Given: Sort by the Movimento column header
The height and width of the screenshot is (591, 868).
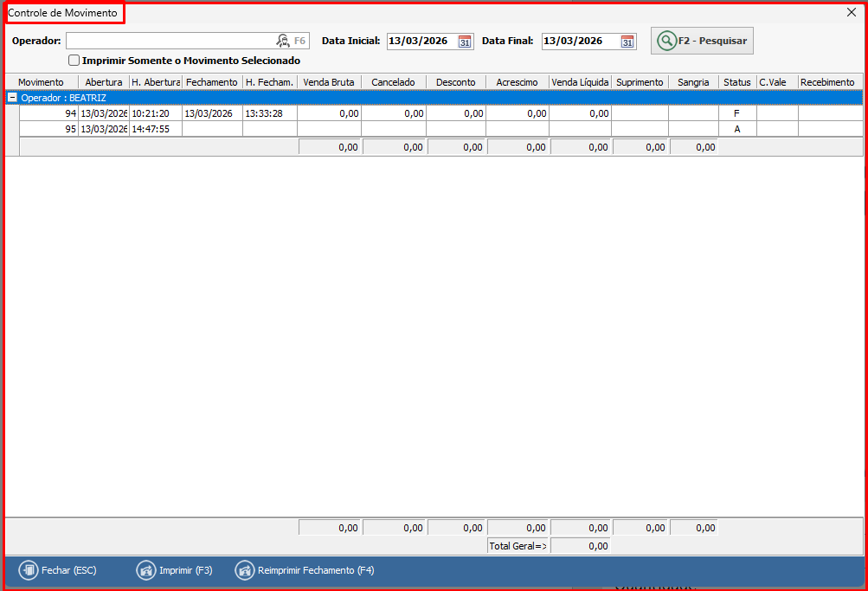Looking at the screenshot, I should coord(41,82).
